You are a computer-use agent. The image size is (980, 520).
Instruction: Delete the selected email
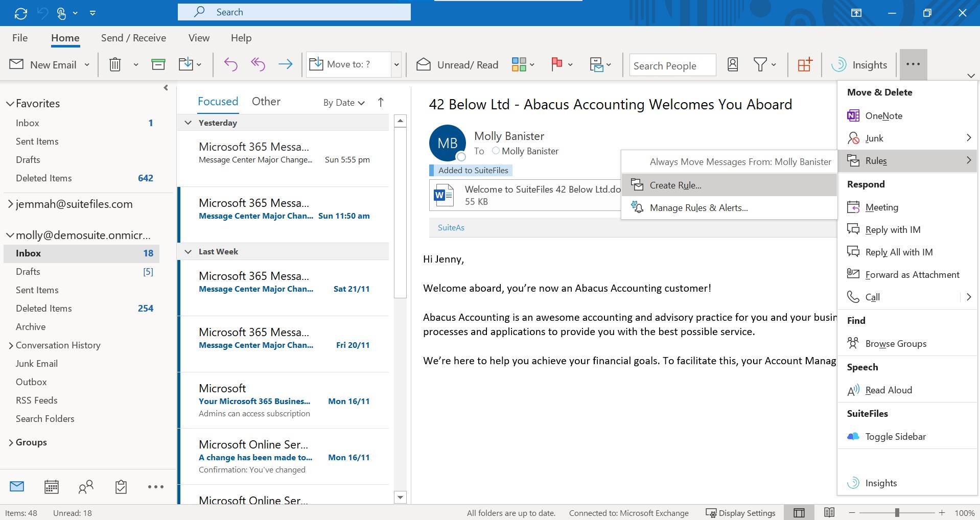(x=114, y=64)
